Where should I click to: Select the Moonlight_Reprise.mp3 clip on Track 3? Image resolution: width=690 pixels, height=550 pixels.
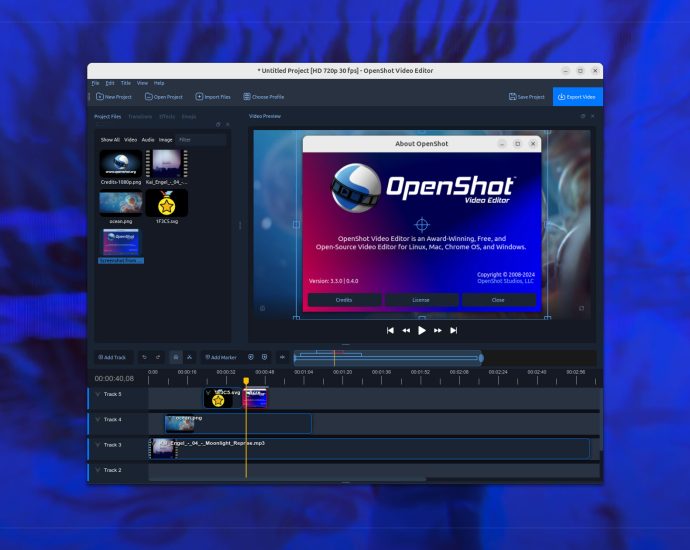pos(370,449)
